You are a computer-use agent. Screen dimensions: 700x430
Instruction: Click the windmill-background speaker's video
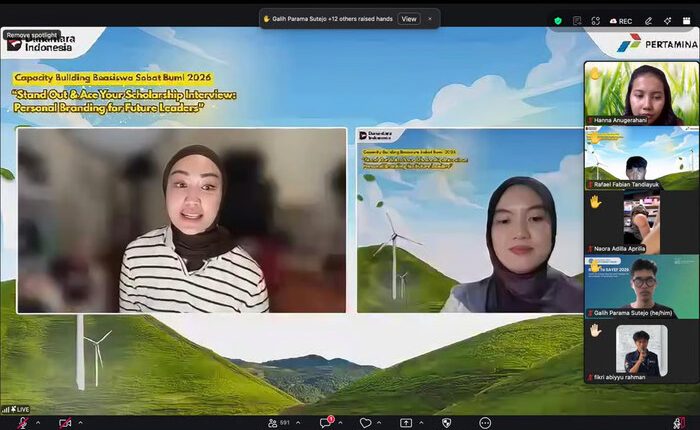pyautogui.click(x=470, y=220)
